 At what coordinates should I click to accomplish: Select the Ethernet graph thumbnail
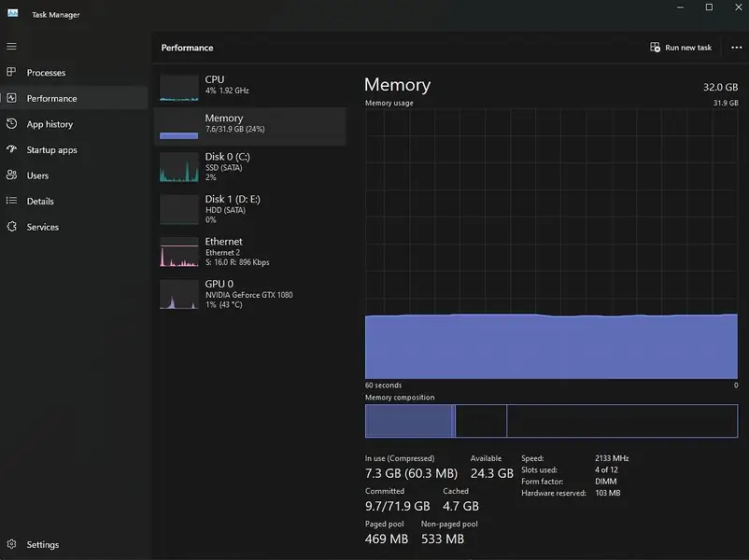coord(179,252)
